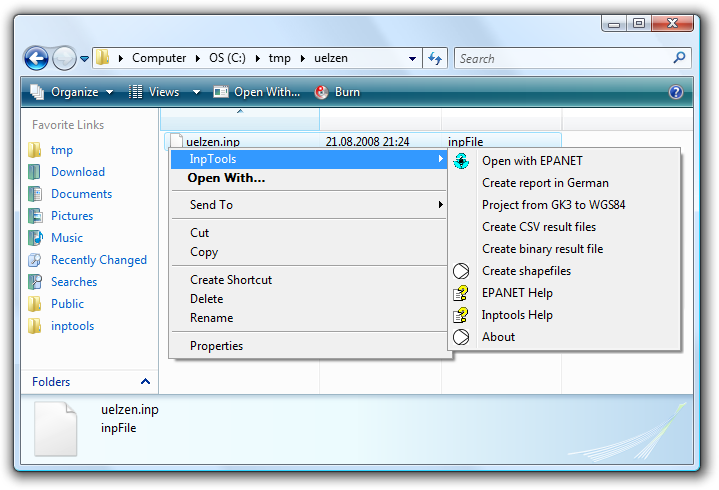Select Create binary result file
This screenshot has width=719, height=490.
click(x=564, y=249)
